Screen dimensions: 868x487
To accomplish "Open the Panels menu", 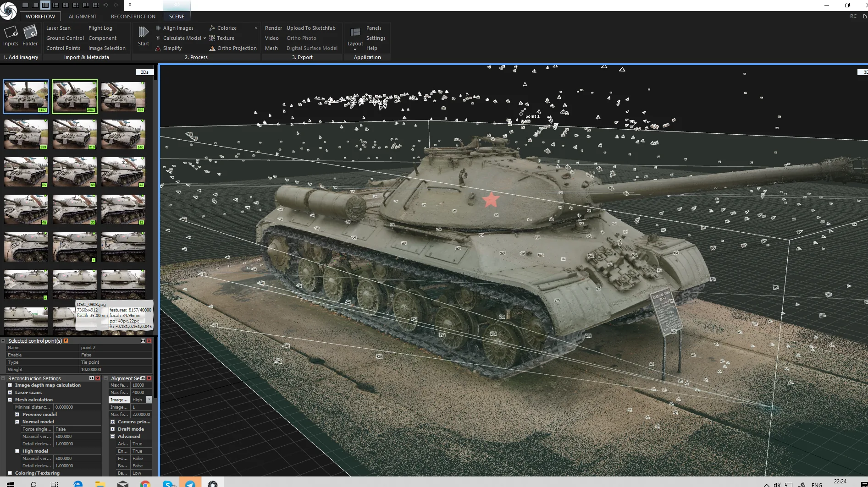I will [374, 28].
